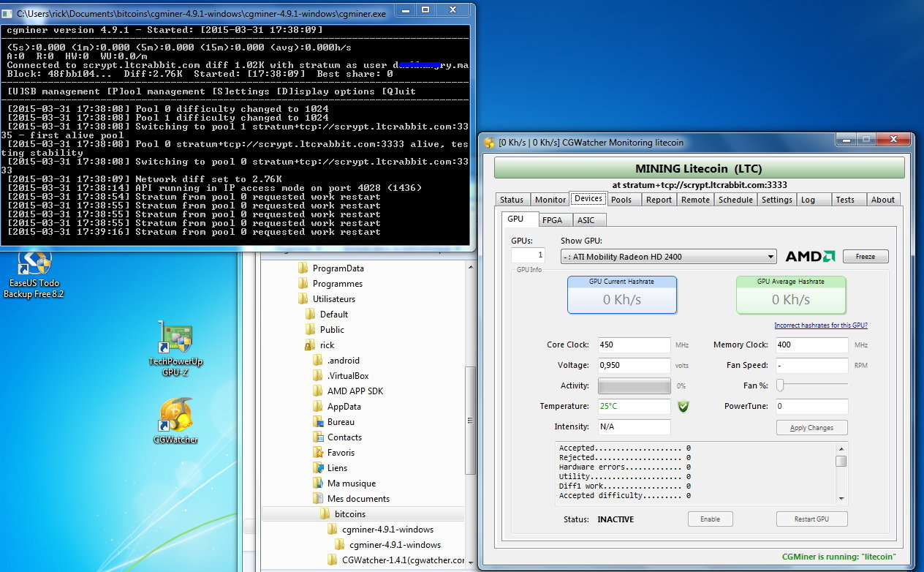Viewport: 924px width, 572px height.
Task: Switch to the Settings tab
Action: [x=776, y=200]
